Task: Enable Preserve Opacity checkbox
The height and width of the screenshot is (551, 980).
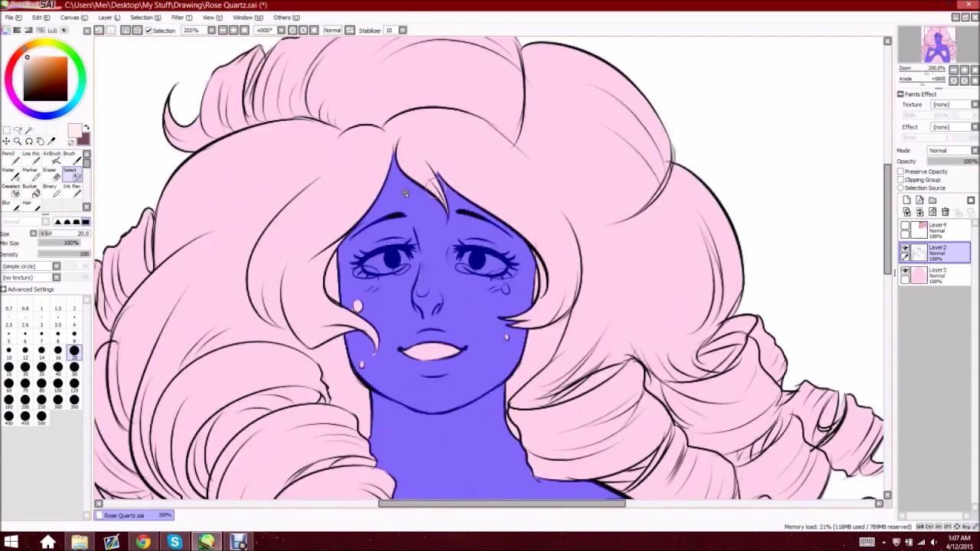Action: point(900,171)
